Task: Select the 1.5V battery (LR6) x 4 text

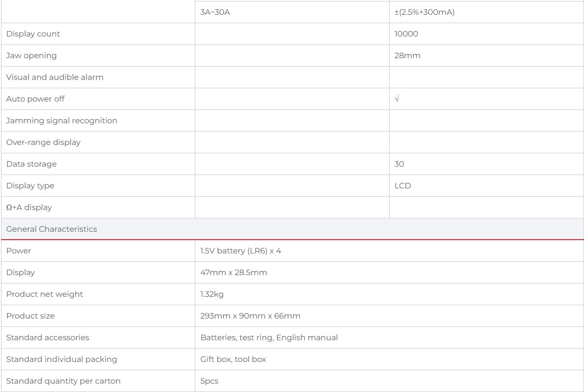Action: [x=241, y=250]
